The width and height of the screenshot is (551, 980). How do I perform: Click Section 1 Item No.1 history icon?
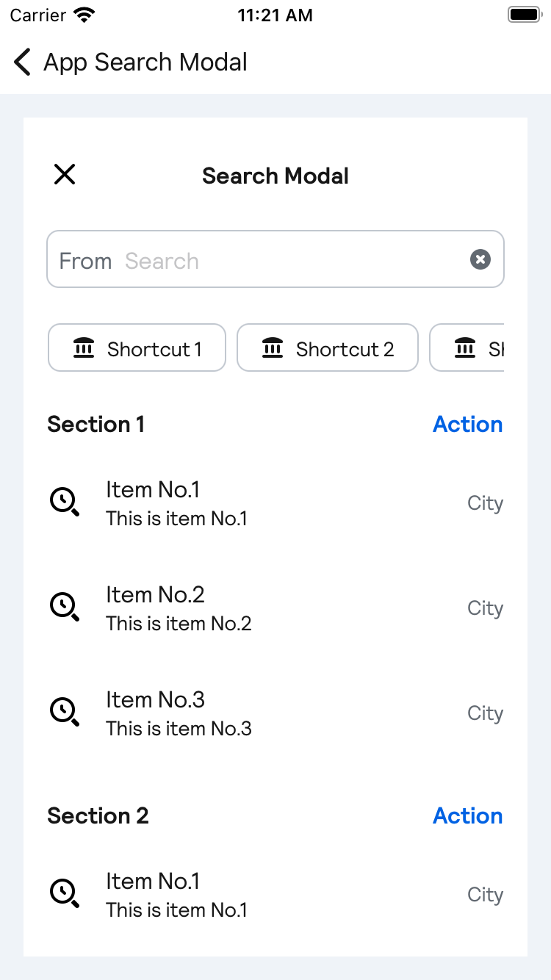(64, 502)
